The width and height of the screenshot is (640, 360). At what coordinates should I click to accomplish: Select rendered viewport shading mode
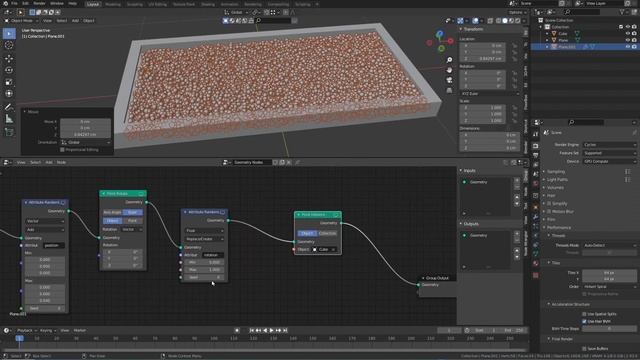tap(518, 20)
